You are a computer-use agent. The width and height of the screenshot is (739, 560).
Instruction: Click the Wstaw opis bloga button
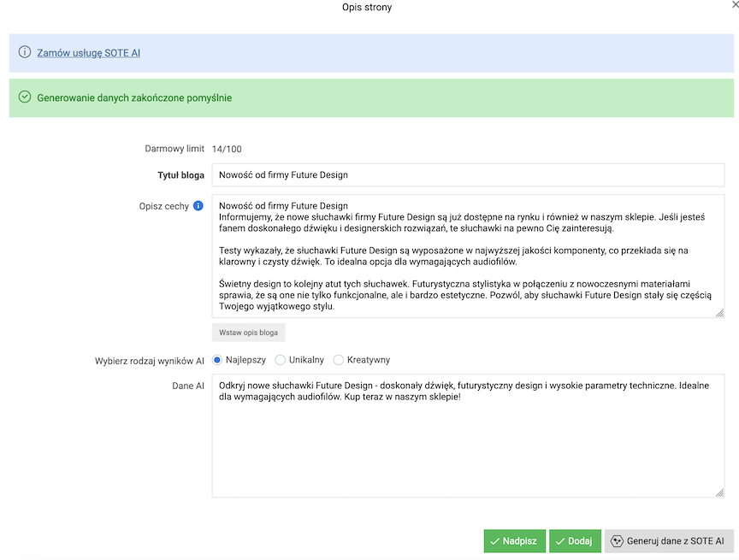coord(248,333)
